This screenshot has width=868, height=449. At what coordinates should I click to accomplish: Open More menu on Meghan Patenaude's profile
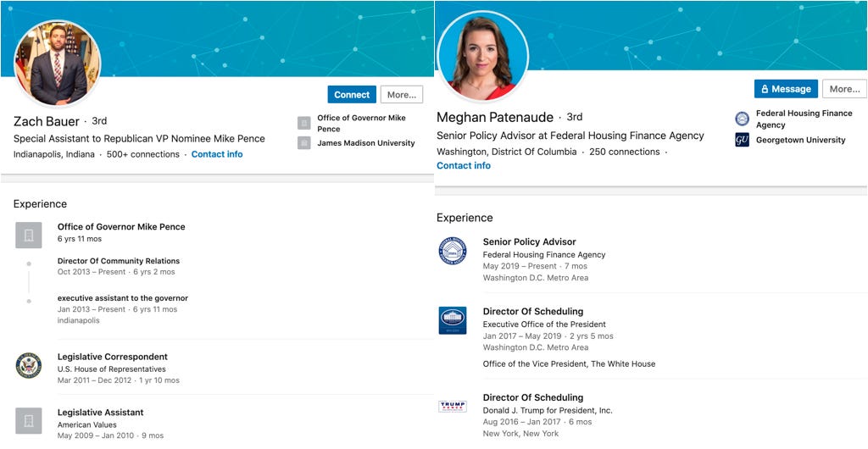(x=844, y=89)
